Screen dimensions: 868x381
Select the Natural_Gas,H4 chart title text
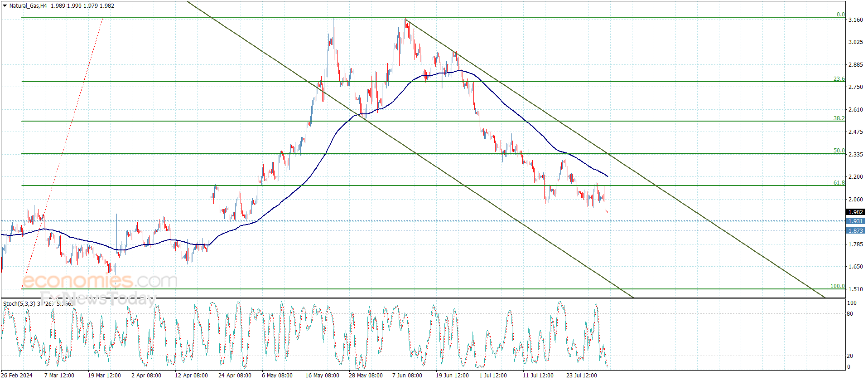[28, 6]
